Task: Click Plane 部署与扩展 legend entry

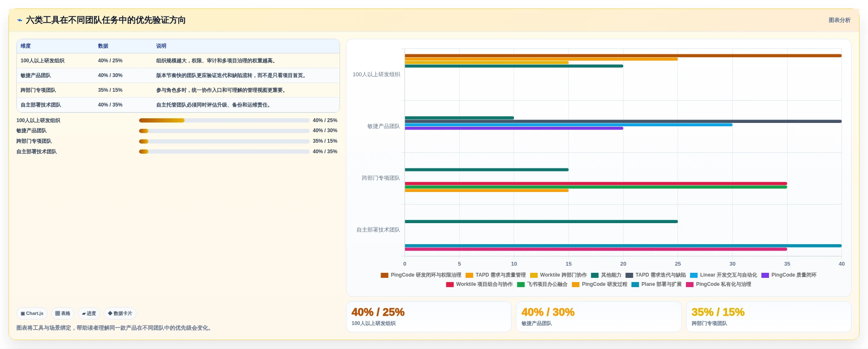Action: point(656,284)
